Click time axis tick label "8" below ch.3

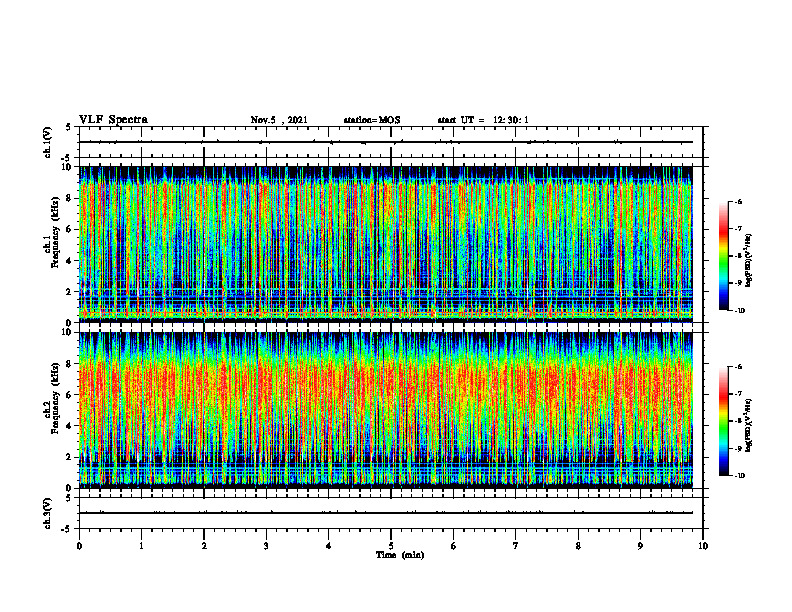point(578,546)
